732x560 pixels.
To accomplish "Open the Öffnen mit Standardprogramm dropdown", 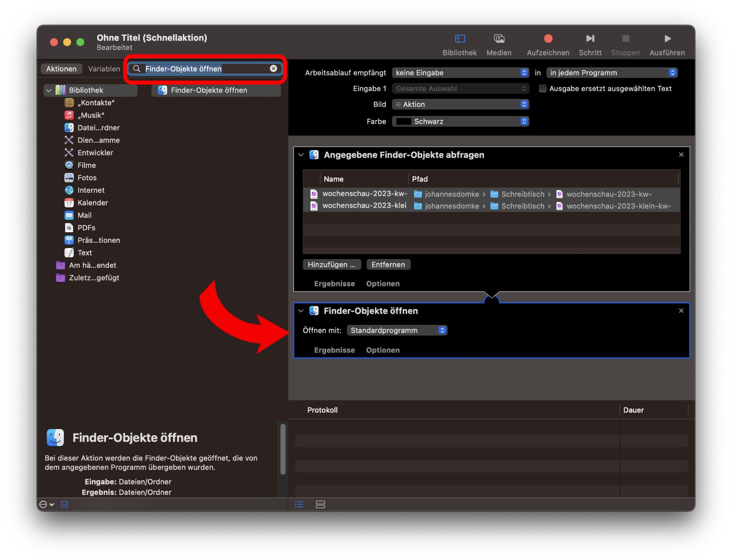I will (397, 330).
